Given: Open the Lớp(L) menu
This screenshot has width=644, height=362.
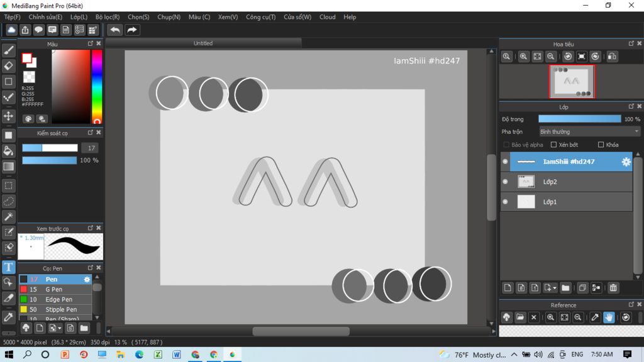Looking at the screenshot, I should 79,17.
